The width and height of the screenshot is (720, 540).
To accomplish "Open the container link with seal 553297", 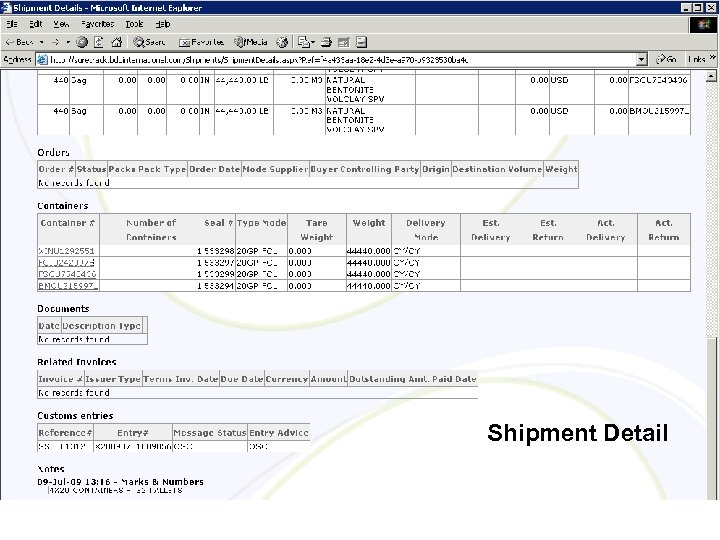I will click(67, 263).
